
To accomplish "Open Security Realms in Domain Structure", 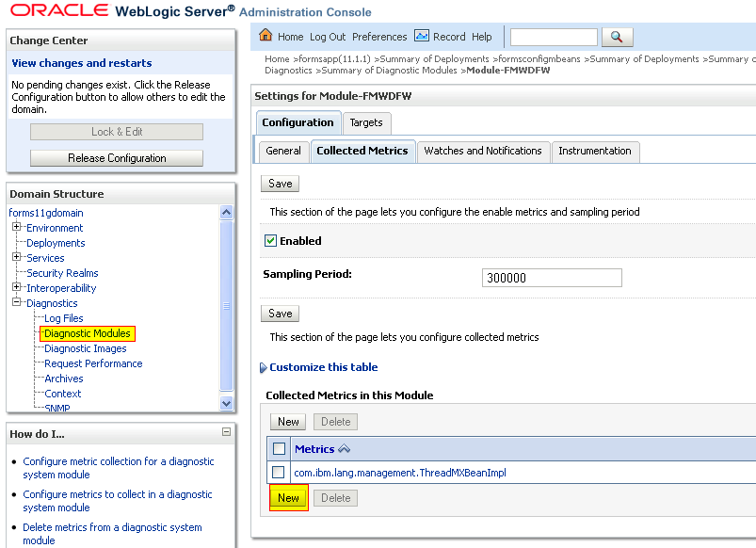I will tap(62, 273).
